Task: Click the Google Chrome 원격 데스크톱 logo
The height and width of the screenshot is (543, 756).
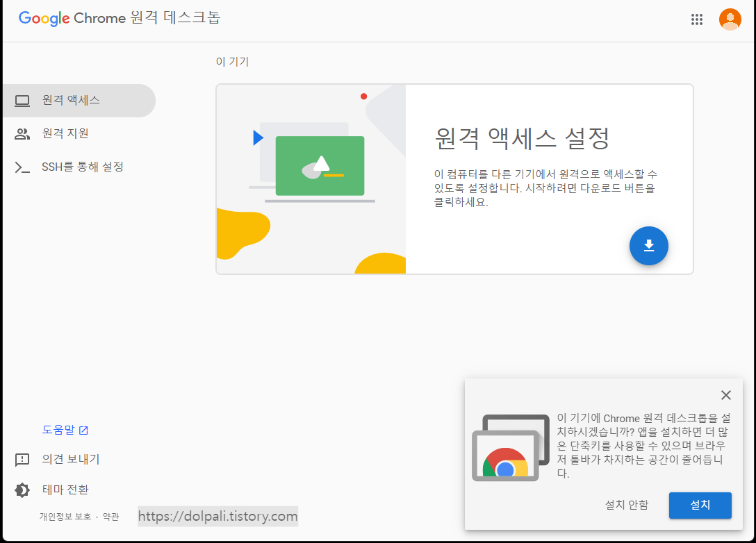Action: 120,18
